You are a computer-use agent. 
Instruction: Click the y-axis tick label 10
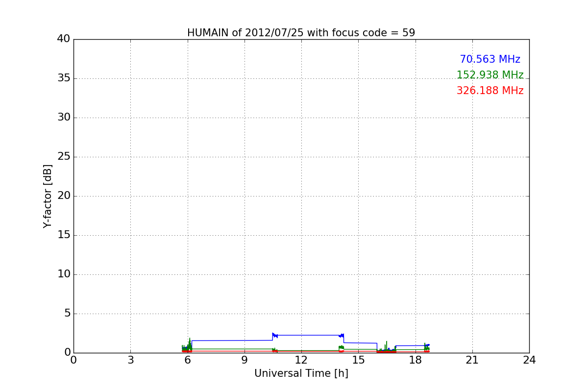(64, 274)
